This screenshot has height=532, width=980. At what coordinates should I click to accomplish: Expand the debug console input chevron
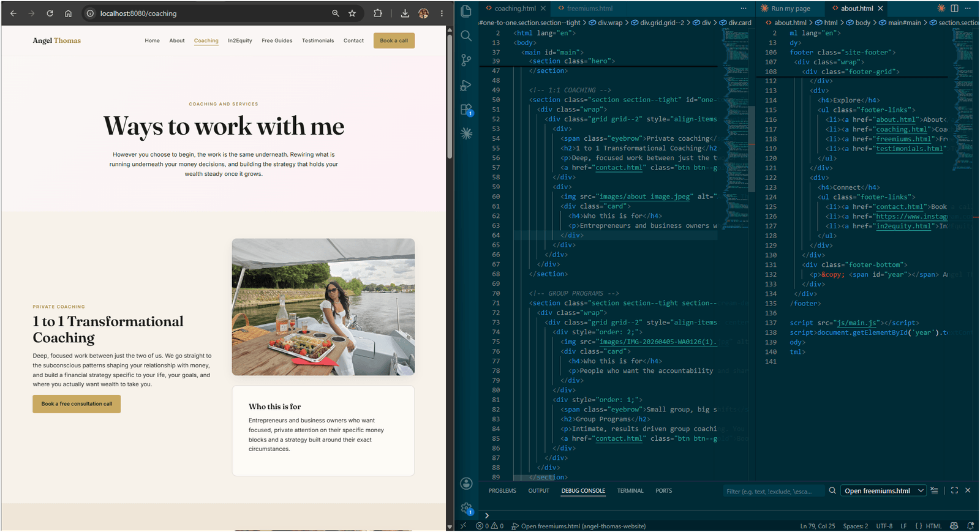(487, 515)
